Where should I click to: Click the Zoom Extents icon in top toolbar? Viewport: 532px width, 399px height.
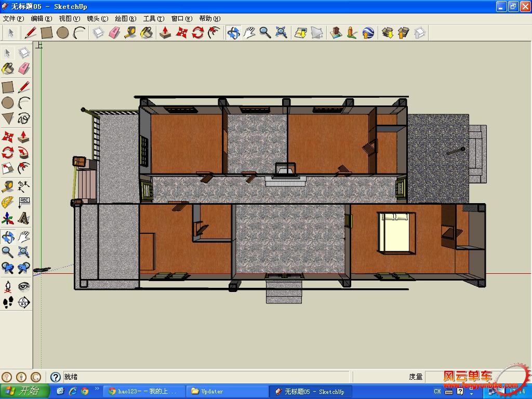pyautogui.click(x=281, y=33)
